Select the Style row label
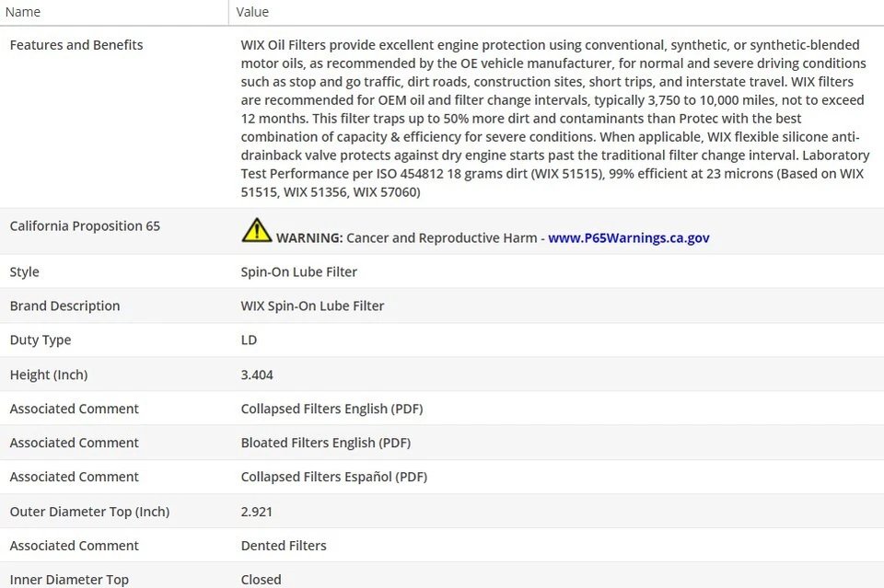 coord(25,272)
